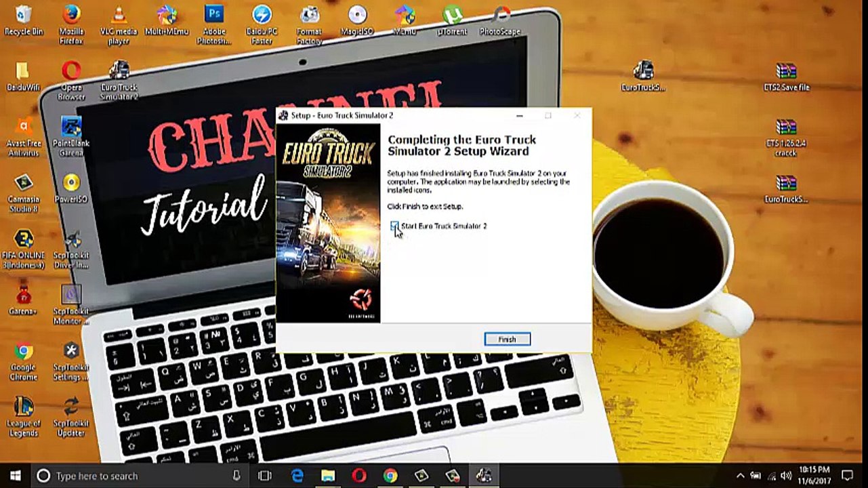This screenshot has width=868, height=488.
Task: Open ETS2 Save file archive
Action: pos(786,76)
